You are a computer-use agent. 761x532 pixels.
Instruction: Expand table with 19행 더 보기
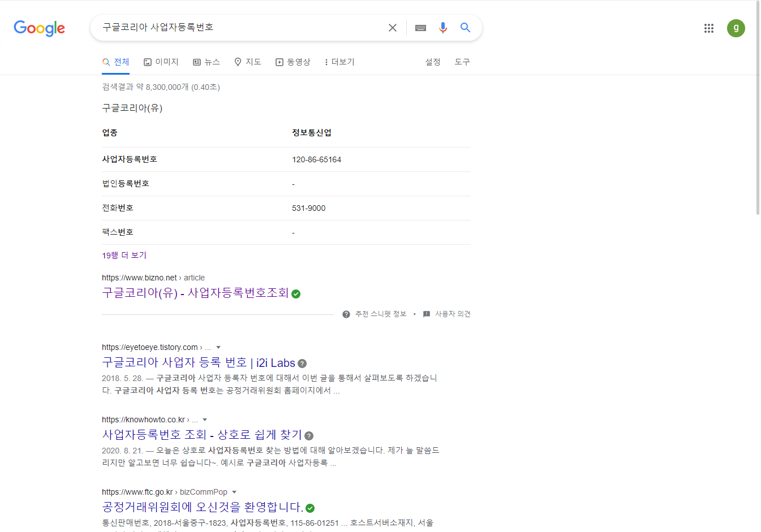tap(124, 256)
